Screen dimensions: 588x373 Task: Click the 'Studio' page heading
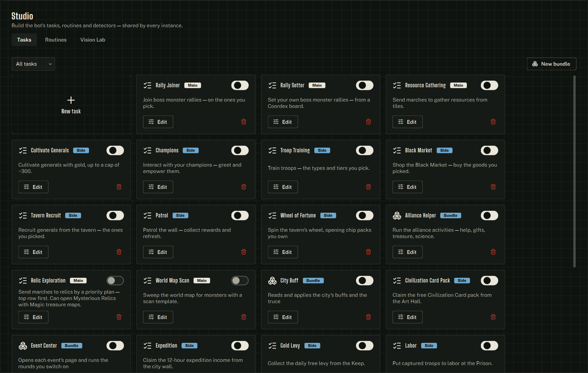(x=22, y=16)
